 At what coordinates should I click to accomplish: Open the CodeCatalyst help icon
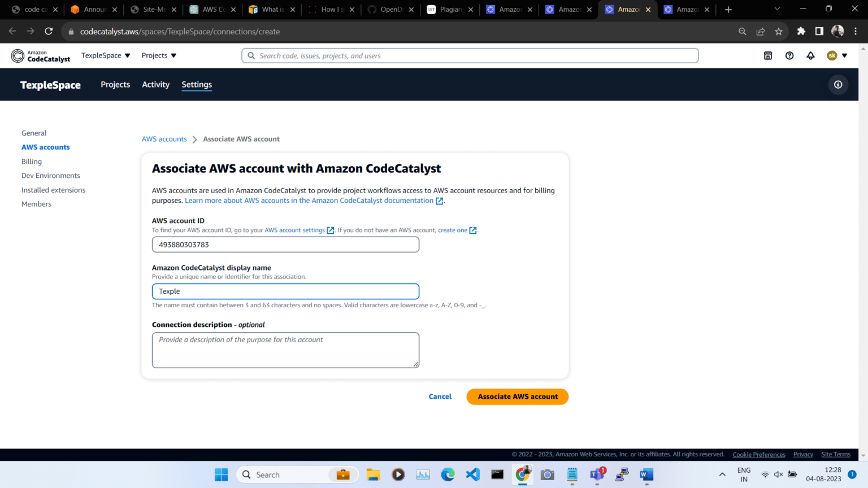[789, 55]
